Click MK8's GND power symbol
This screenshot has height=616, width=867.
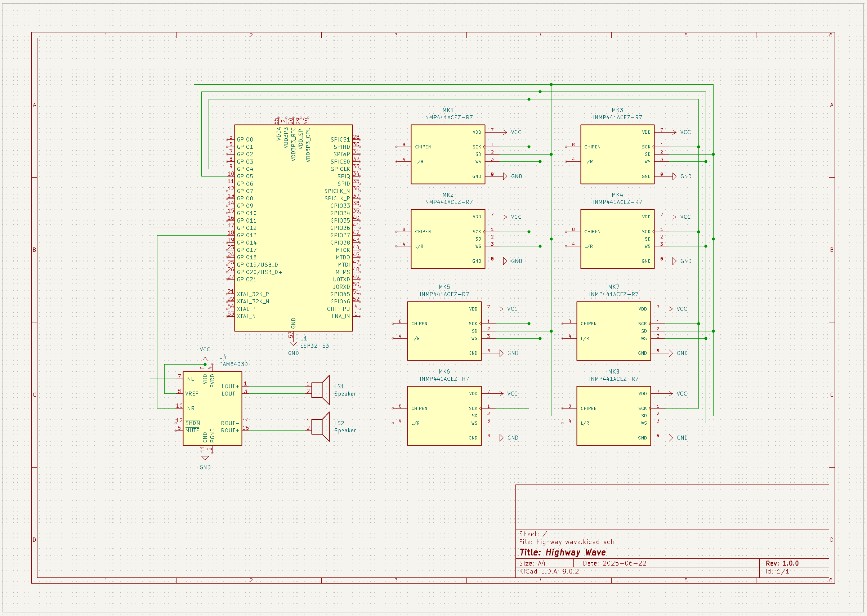(670, 438)
